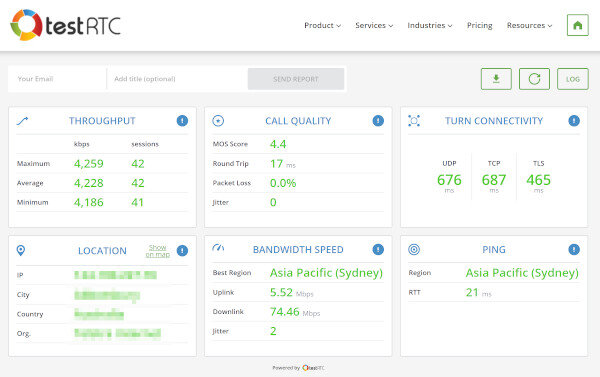Open the LOG button
600x377 pixels.
(x=572, y=79)
